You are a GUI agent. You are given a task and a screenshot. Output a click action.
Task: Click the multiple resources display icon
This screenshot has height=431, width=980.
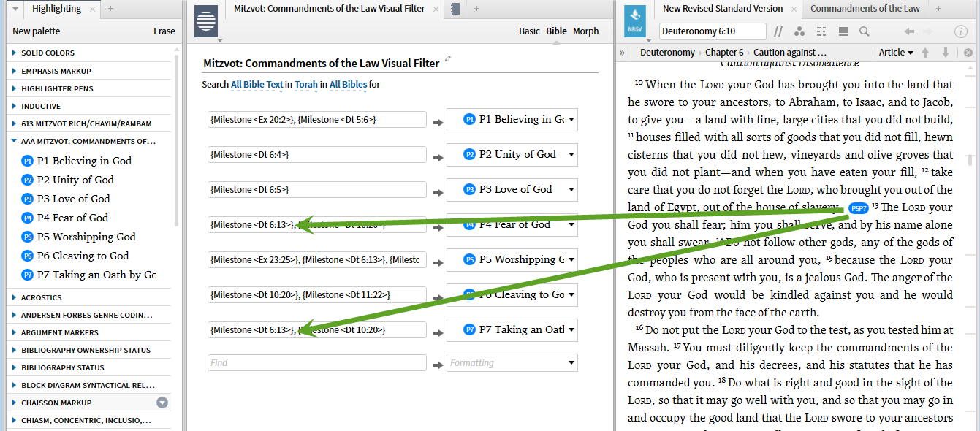843,31
